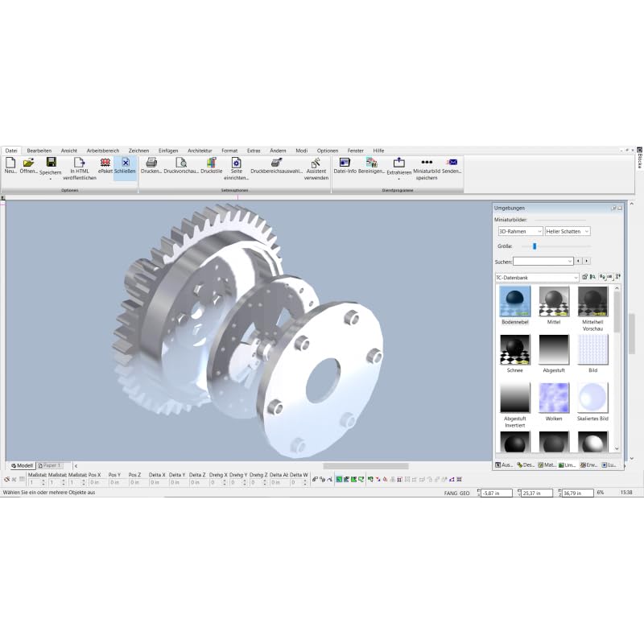Open the Datei ribbon tab
The image size is (644, 644).
[11, 151]
